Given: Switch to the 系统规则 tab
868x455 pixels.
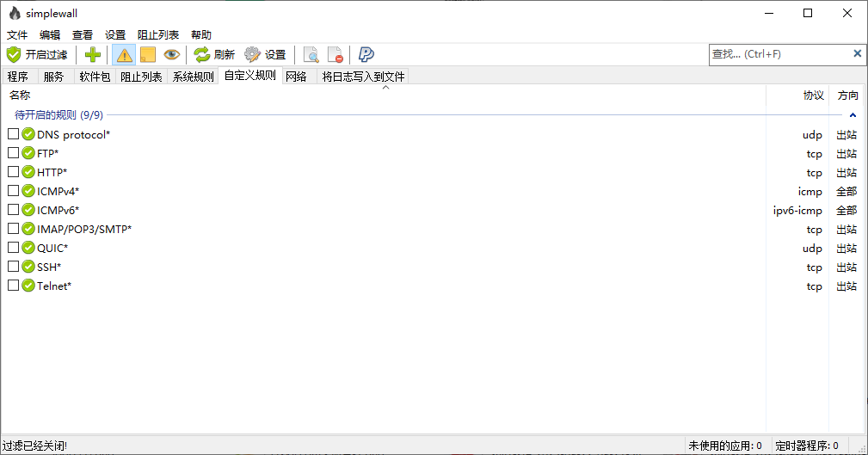Looking at the screenshot, I should [193, 77].
